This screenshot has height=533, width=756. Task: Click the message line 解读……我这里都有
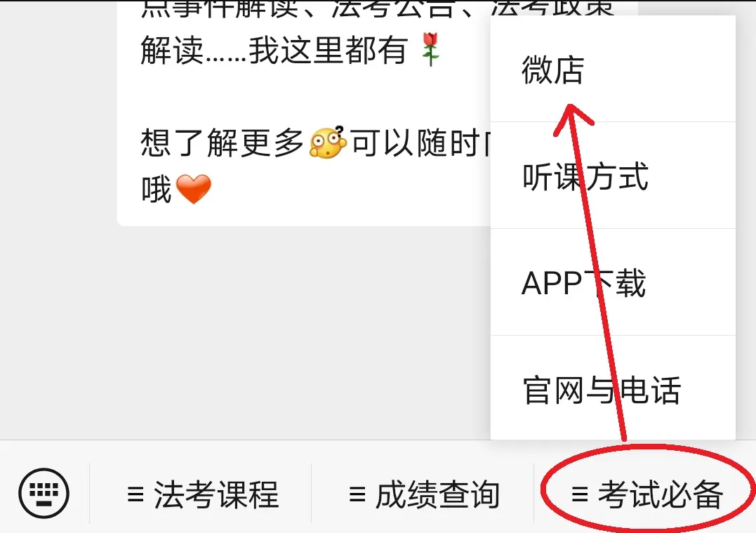(x=273, y=50)
